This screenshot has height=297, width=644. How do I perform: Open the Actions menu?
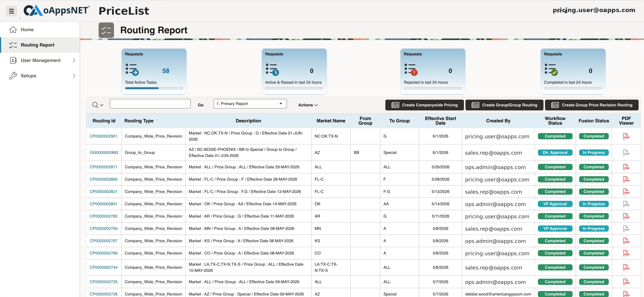coord(308,105)
